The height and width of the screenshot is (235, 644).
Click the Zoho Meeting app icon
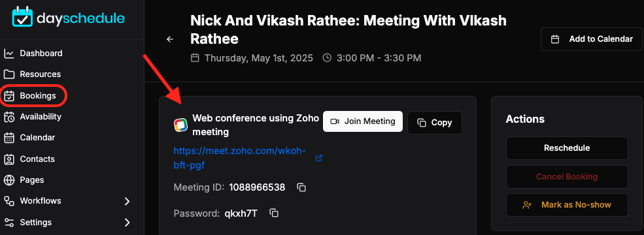tap(180, 125)
